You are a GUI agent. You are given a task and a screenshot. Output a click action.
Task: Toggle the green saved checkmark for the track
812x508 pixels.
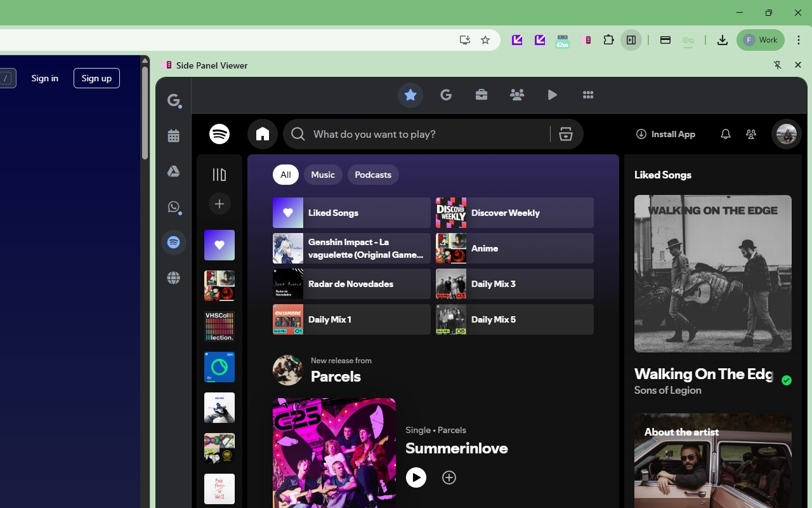point(787,380)
